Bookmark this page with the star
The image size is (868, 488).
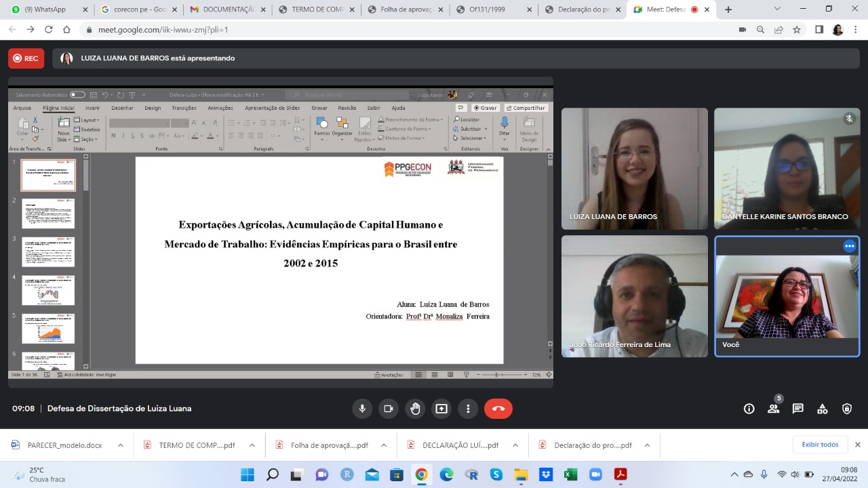(797, 30)
